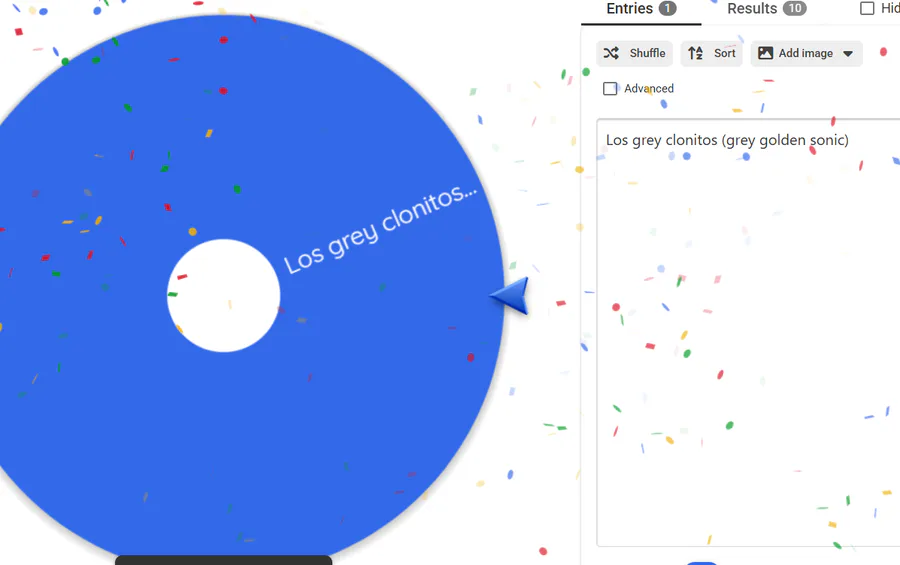Open the Results tab
Image resolution: width=900 pixels, height=565 pixels.
pyautogui.click(x=766, y=9)
